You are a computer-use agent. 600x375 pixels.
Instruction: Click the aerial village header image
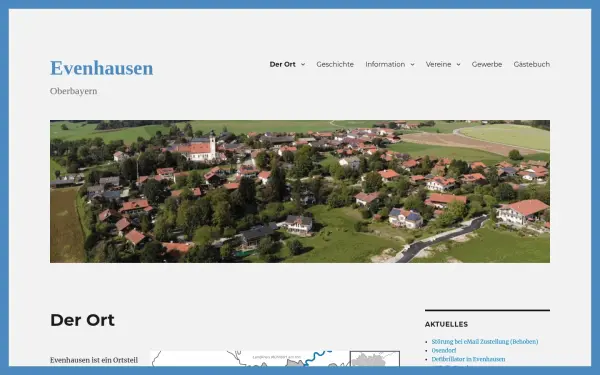300,191
